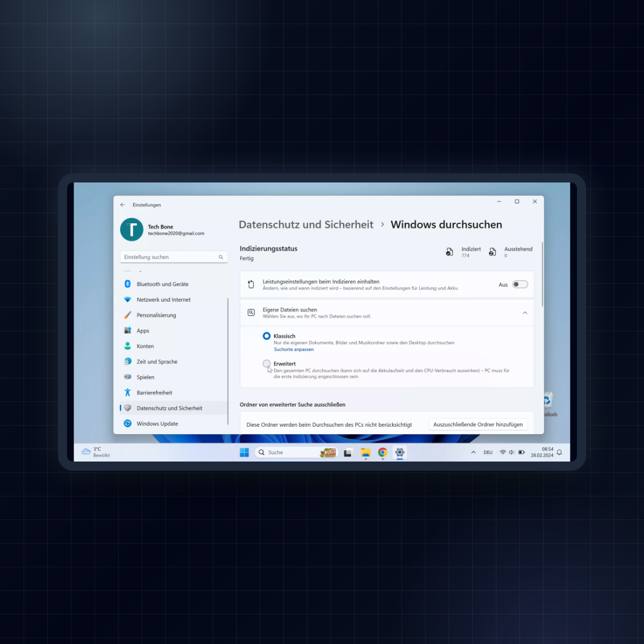
Task: Click the Leistungseinstellungen row icon
Action: (x=251, y=284)
